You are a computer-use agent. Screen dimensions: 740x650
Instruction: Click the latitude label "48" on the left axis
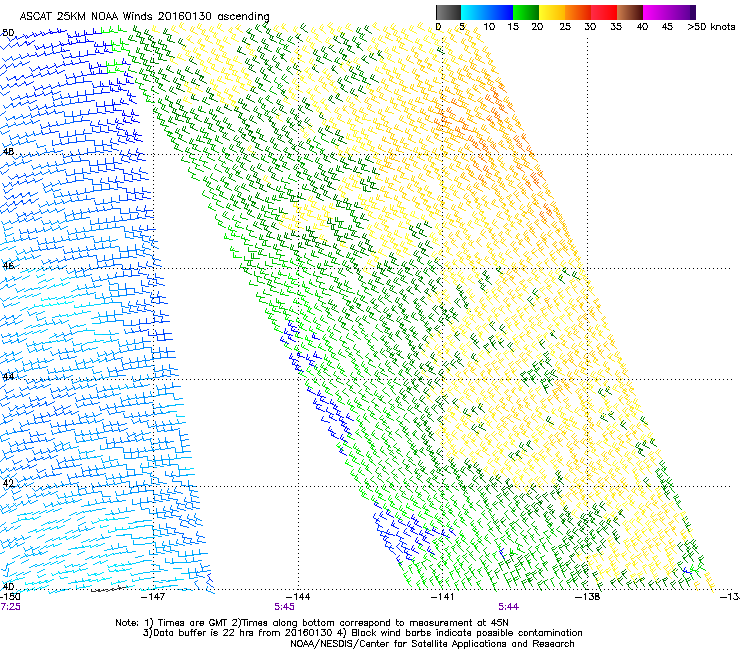(8, 152)
